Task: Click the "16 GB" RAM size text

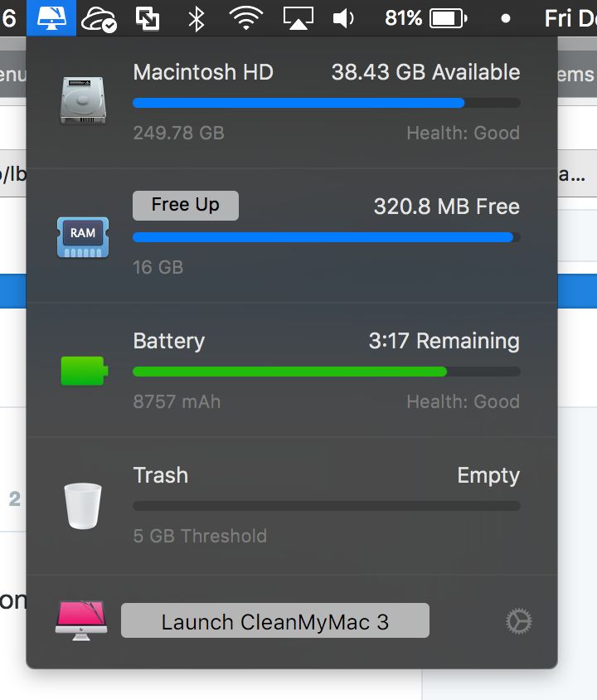Action: (158, 267)
